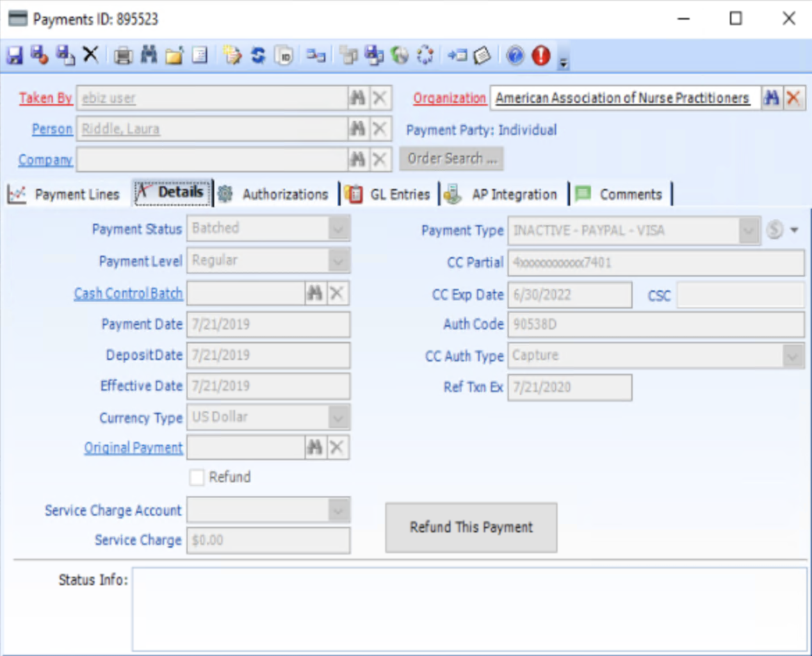Click the Refund This Payment button
Image resolution: width=812 pixels, height=656 pixels.
coord(471,527)
